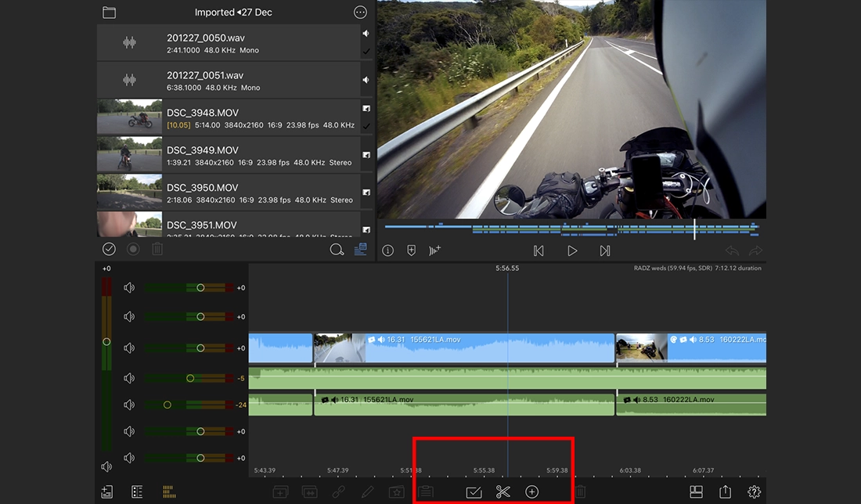Open the clip info icon under preview
861x504 pixels.
[387, 250]
